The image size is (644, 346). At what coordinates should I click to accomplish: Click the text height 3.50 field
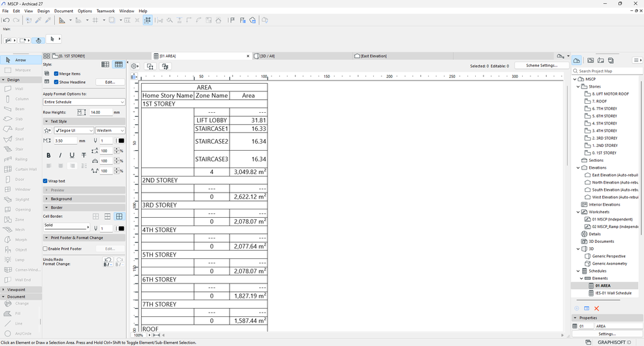tap(65, 140)
